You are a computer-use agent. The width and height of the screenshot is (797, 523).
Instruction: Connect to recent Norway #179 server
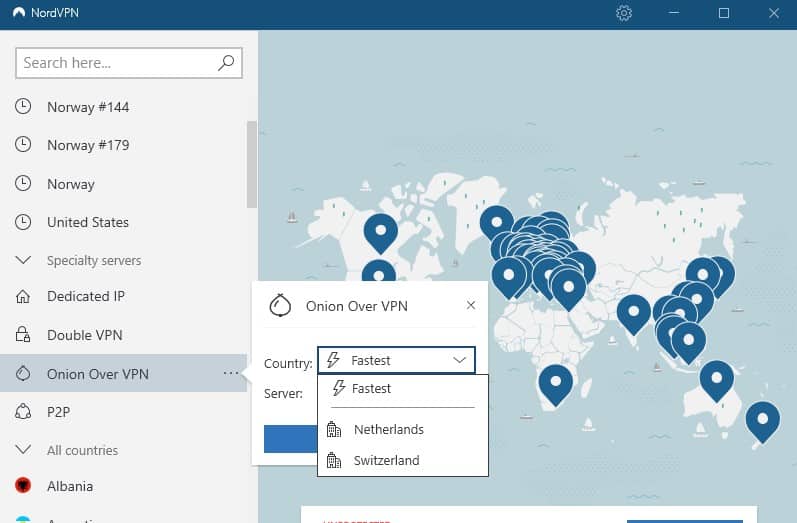point(88,145)
